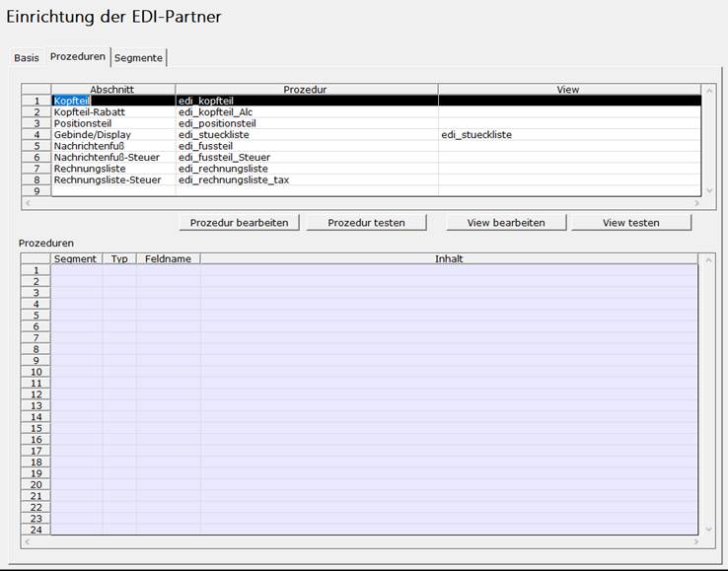
Task: Click the lower grid's right scroll arrow
Action: click(x=696, y=541)
